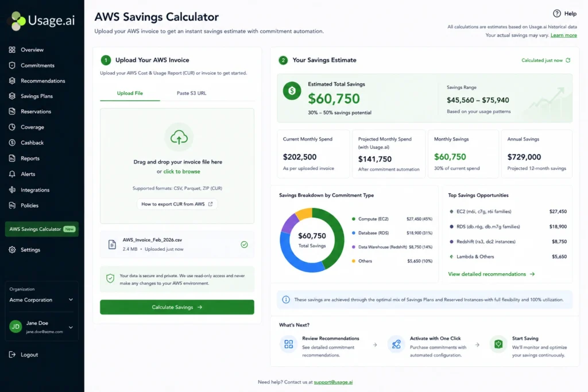Select AWS Savings Calculator menu item
The width and height of the screenshot is (588, 392).
click(41, 229)
